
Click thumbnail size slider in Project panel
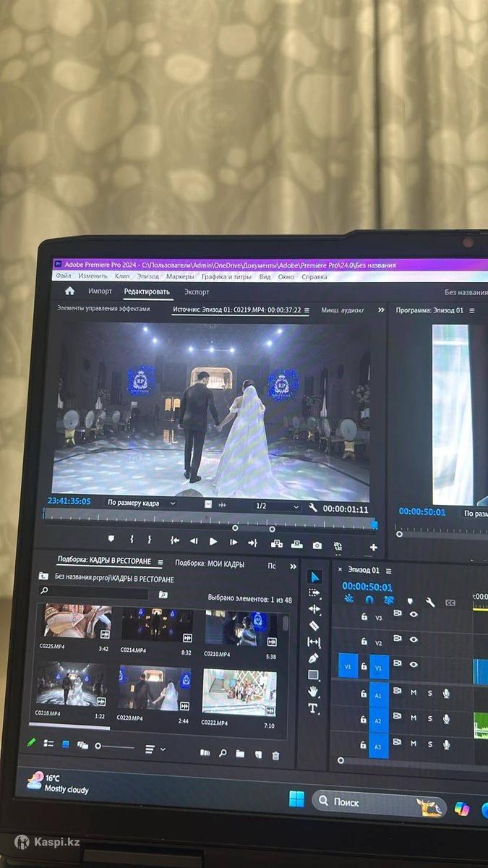pyautogui.click(x=116, y=746)
